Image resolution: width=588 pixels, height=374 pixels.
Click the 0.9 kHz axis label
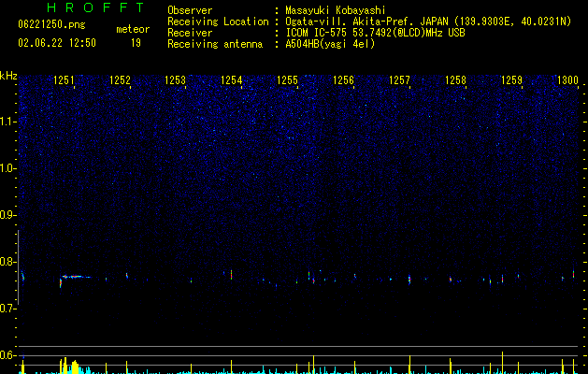pyautogui.click(x=7, y=215)
